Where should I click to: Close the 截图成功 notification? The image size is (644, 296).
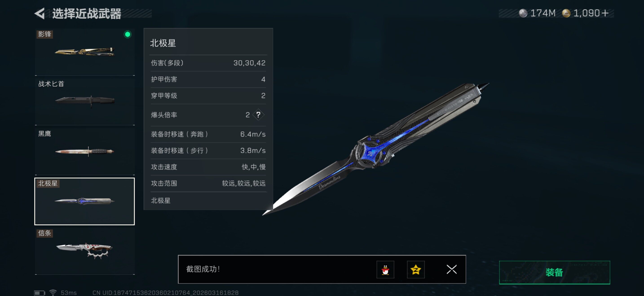tap(452, 269)
